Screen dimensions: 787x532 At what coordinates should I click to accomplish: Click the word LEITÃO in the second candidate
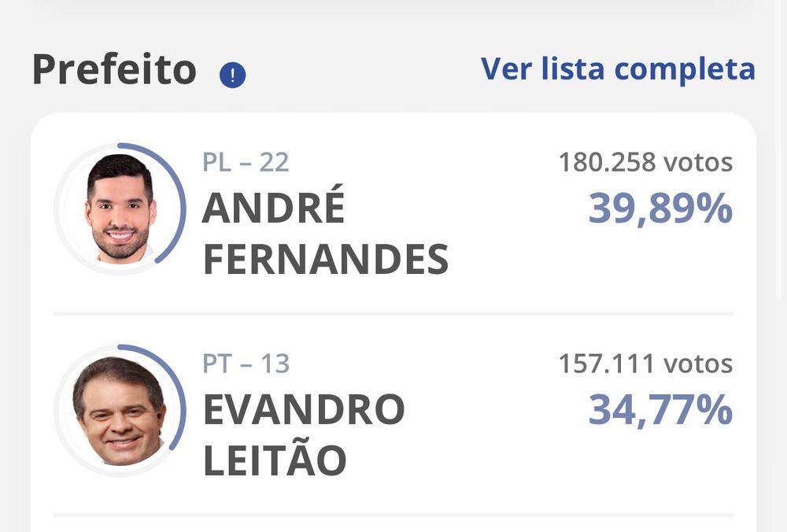pos(275,460)
